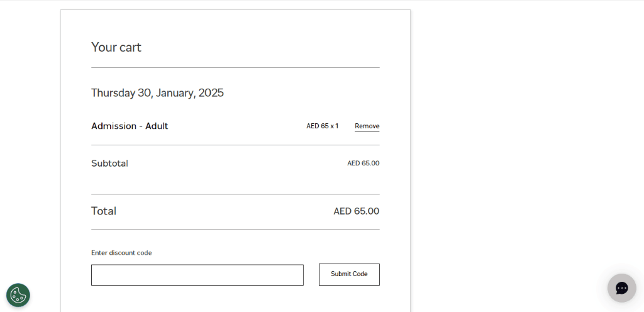Click the Total label
644x312 pixels.
104,211
